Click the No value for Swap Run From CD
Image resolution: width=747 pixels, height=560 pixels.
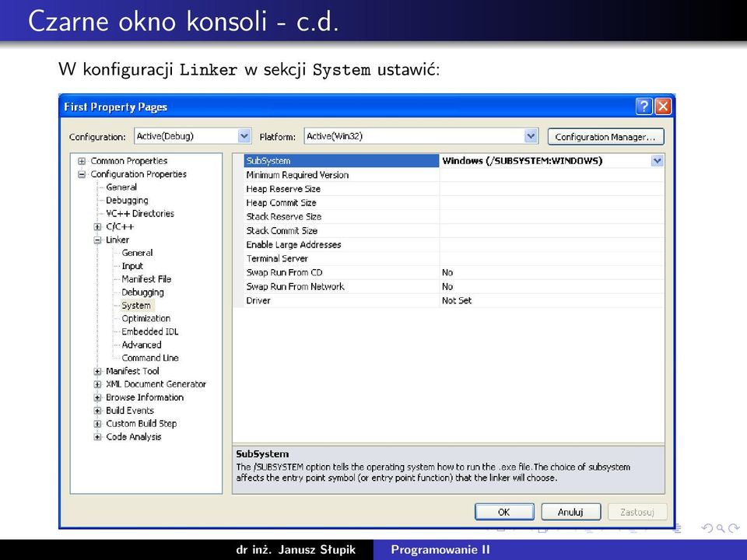pyautogui.click(x=447, y=272)
